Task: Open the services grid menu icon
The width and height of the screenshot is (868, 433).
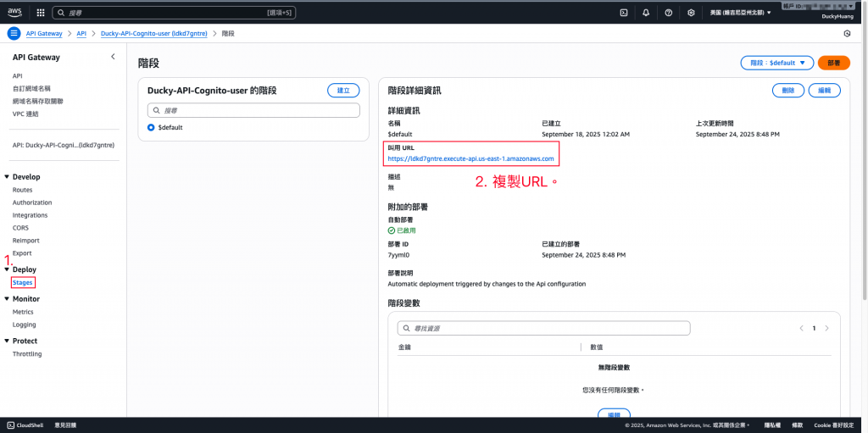Action: [41, 12]
